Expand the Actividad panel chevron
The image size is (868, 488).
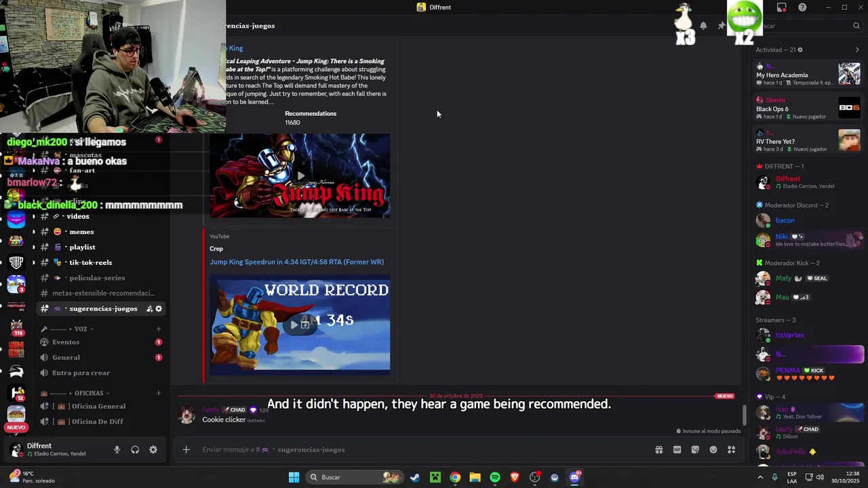tap(857, 49)
